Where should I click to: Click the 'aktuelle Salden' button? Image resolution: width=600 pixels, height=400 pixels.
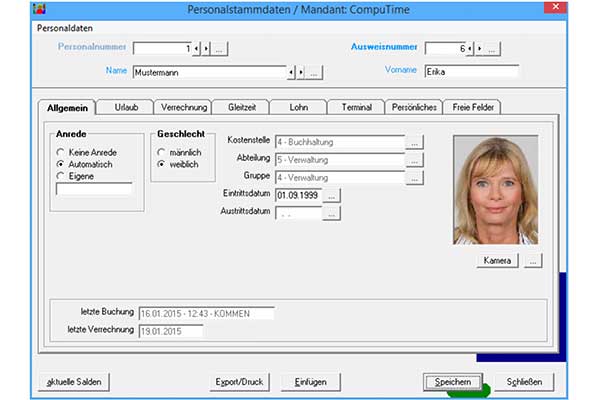point(75,381)
